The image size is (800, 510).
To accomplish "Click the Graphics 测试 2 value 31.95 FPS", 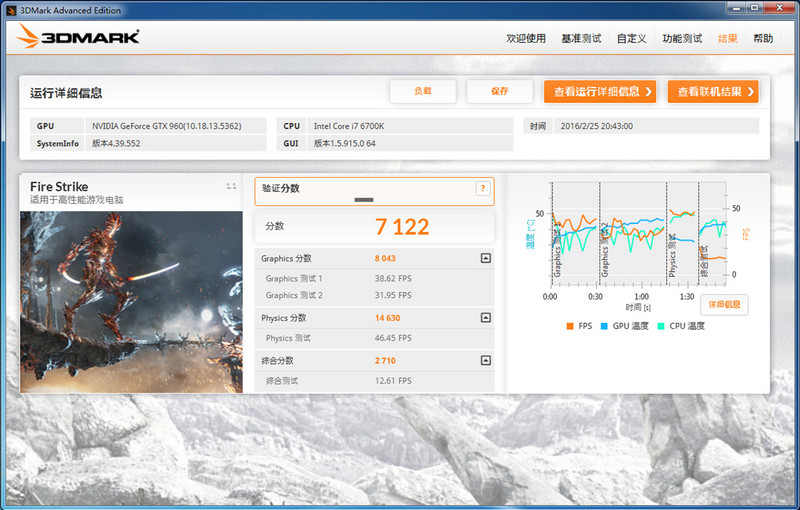I will tap(393, 295).
